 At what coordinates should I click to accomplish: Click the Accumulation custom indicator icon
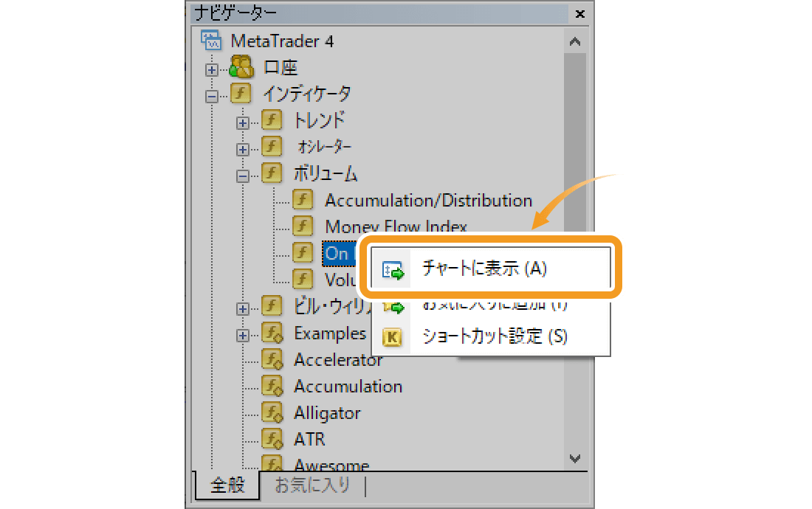coord(272,386)
